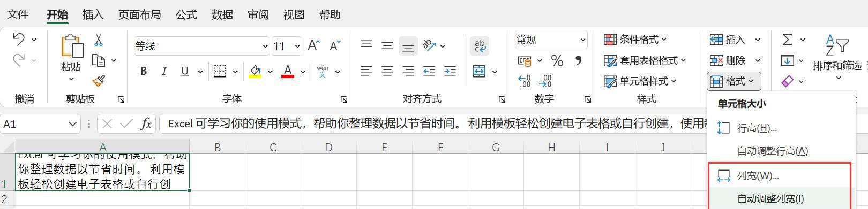868x209 pixels.
Task: Expand the number format box 常规
Action: [551, 40]
